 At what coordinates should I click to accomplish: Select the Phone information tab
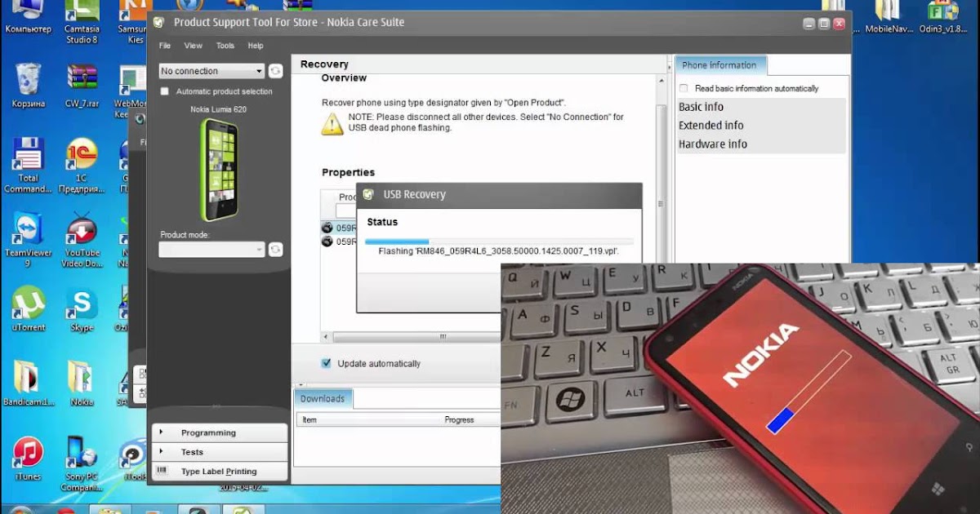(x=719, y=65)
